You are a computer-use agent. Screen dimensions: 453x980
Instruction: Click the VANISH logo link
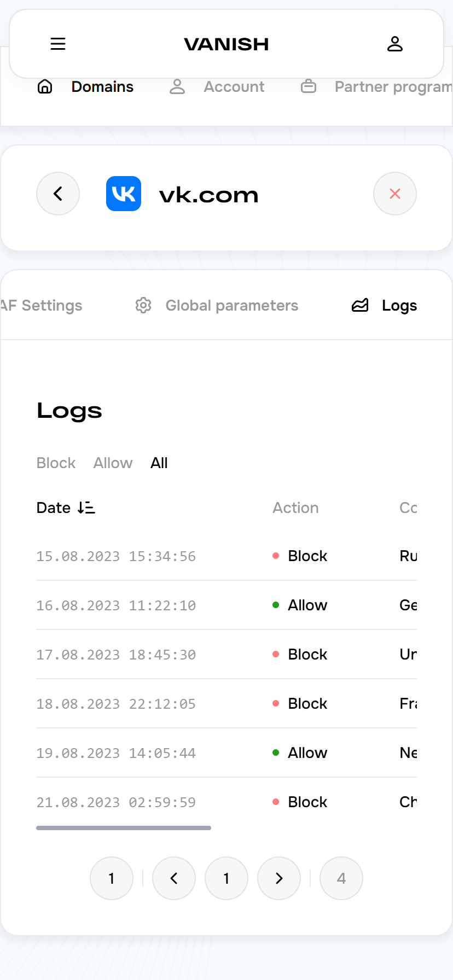point(226,44)
